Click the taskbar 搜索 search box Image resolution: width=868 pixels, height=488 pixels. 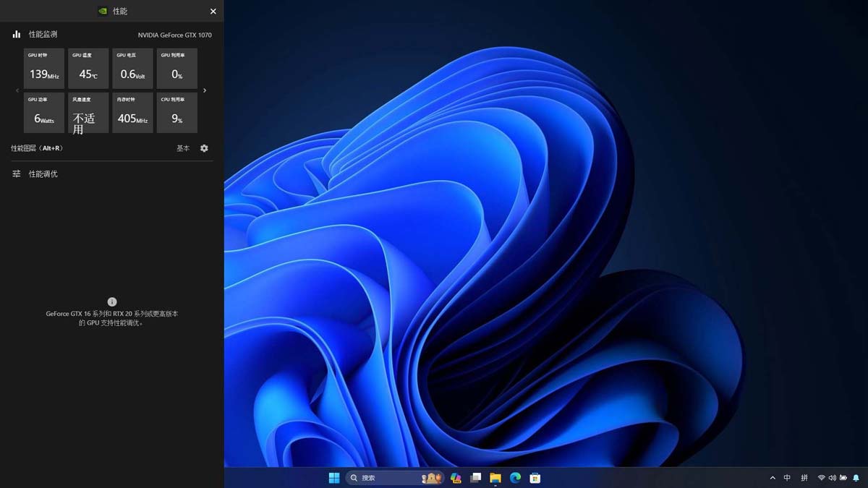pyautogui.click(x=383, y=478)
